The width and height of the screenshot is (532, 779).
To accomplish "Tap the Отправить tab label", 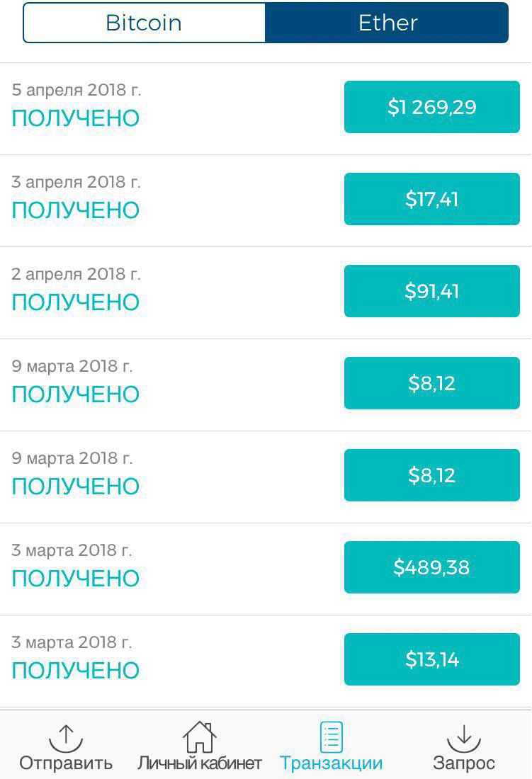I will (66, 763).
